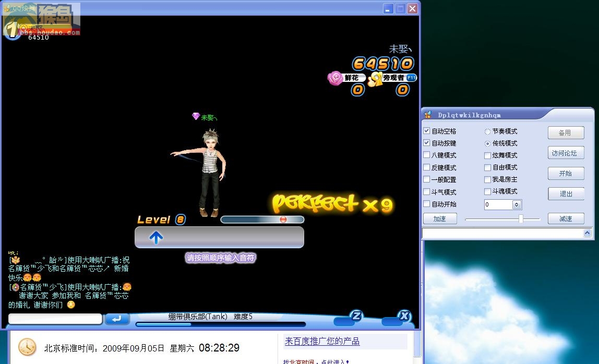Click the icon before 名簿货 少飞 broadcast
This screenshot has width=599, height=364.
(x=15, y=287)
